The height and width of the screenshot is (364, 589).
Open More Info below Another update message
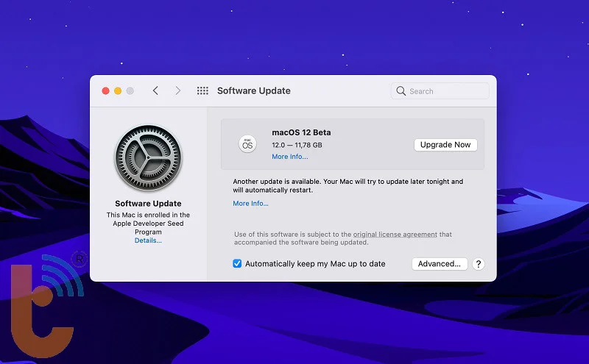[250, 204]
